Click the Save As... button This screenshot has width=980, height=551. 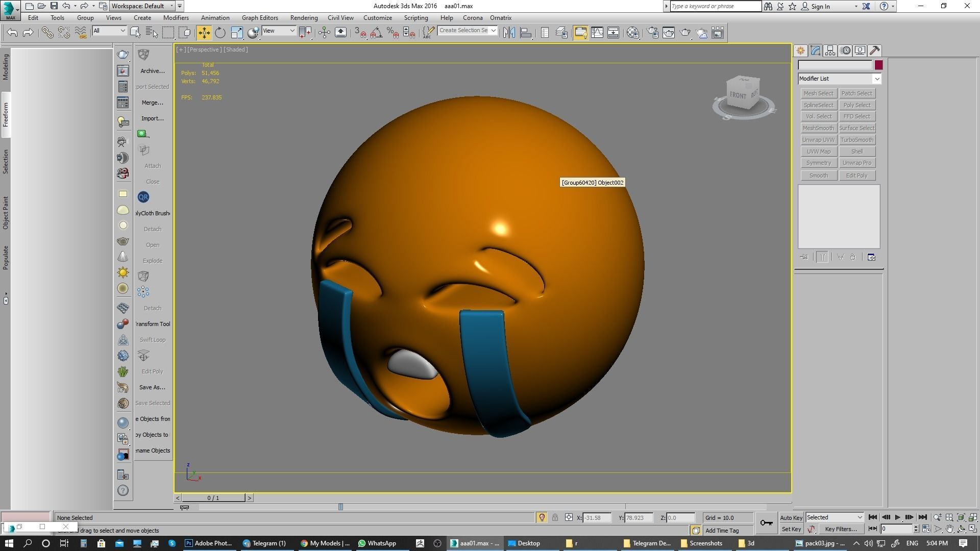152,387
